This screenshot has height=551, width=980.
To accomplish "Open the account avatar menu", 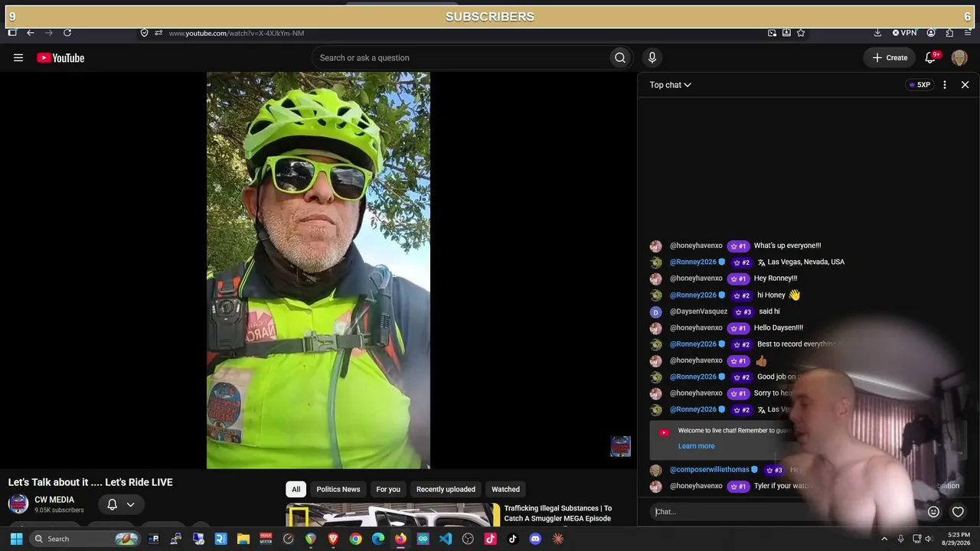I will pos(959,57).
